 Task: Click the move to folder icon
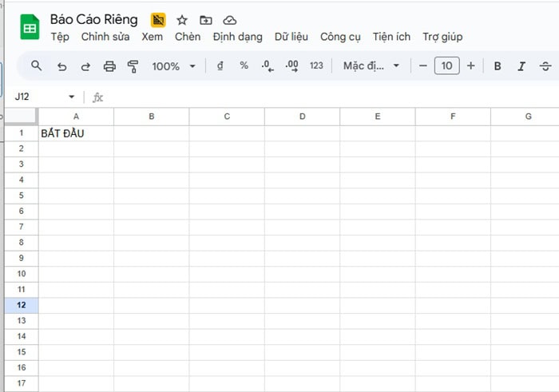point(206,20)
